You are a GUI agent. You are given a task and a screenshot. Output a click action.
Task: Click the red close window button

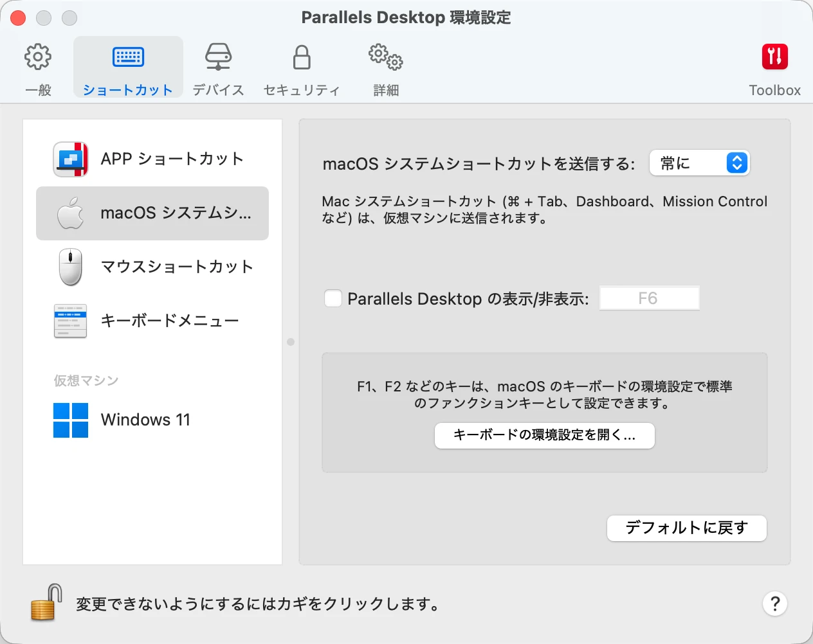18,18
